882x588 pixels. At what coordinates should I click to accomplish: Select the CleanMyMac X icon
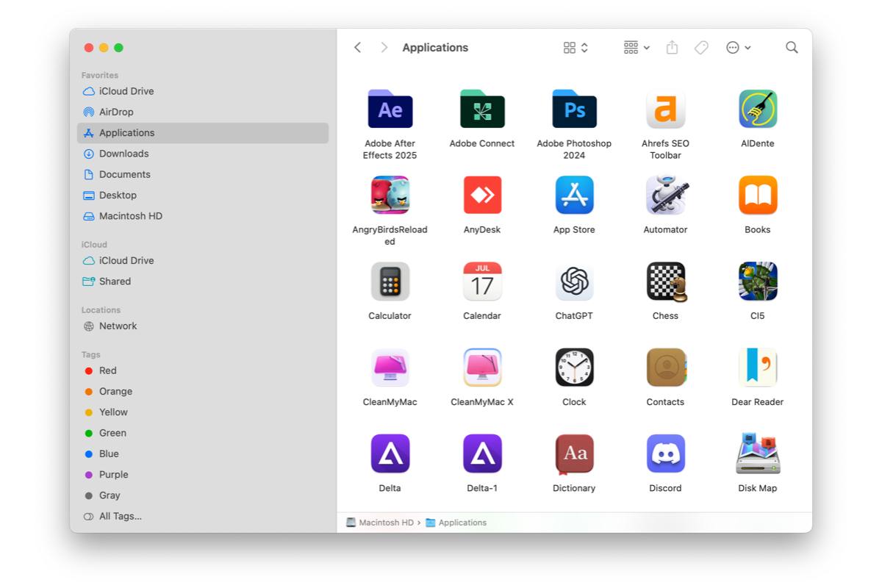[482, 367]
